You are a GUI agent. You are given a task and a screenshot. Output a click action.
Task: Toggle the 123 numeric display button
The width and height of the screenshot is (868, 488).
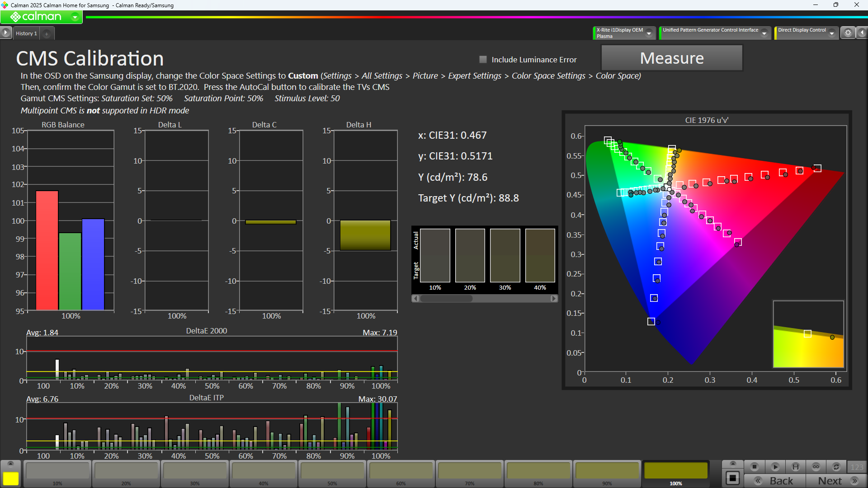coord(857,467)
